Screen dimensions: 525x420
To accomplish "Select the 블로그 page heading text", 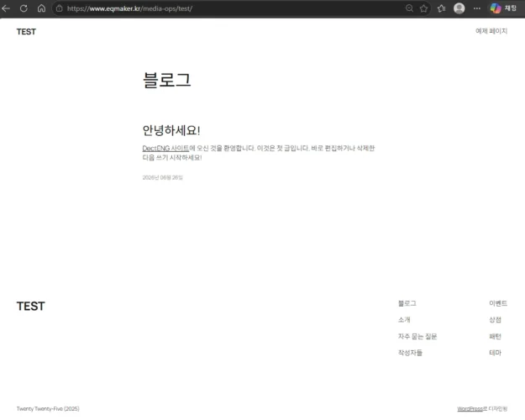I will point(167,80).
